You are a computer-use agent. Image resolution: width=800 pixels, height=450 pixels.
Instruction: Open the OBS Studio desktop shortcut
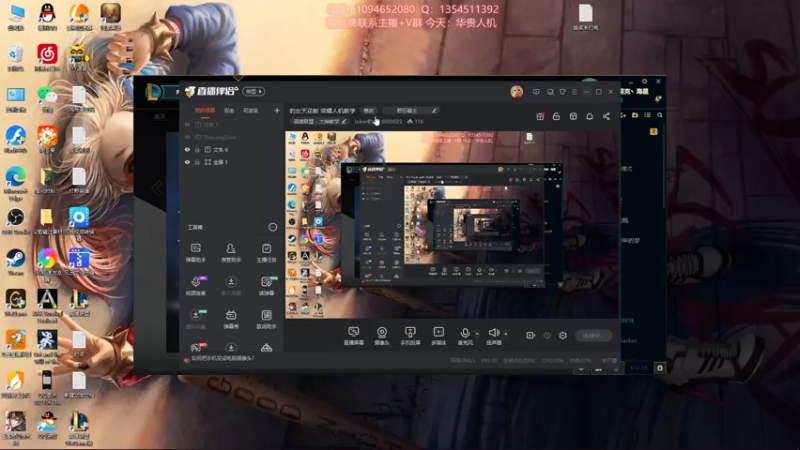pyautogui.click(x=15, y=220)
